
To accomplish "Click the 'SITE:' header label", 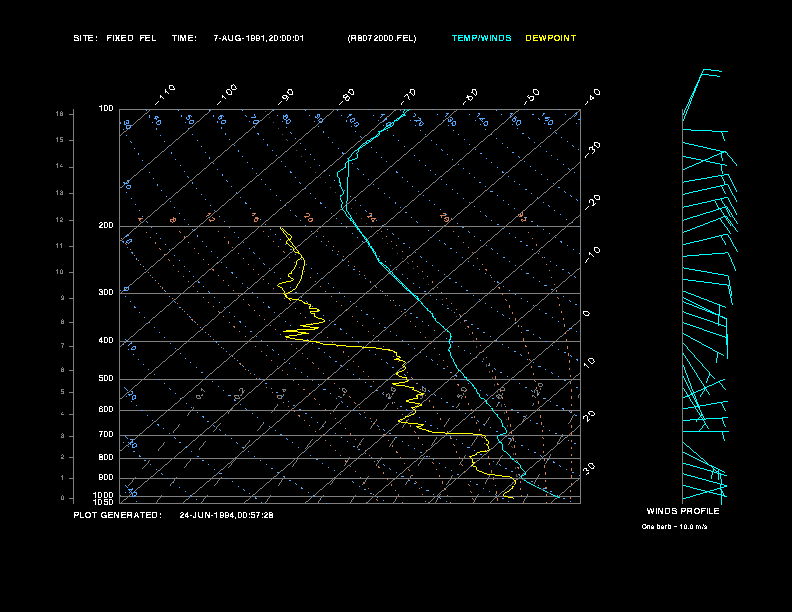I will point(85,38).
